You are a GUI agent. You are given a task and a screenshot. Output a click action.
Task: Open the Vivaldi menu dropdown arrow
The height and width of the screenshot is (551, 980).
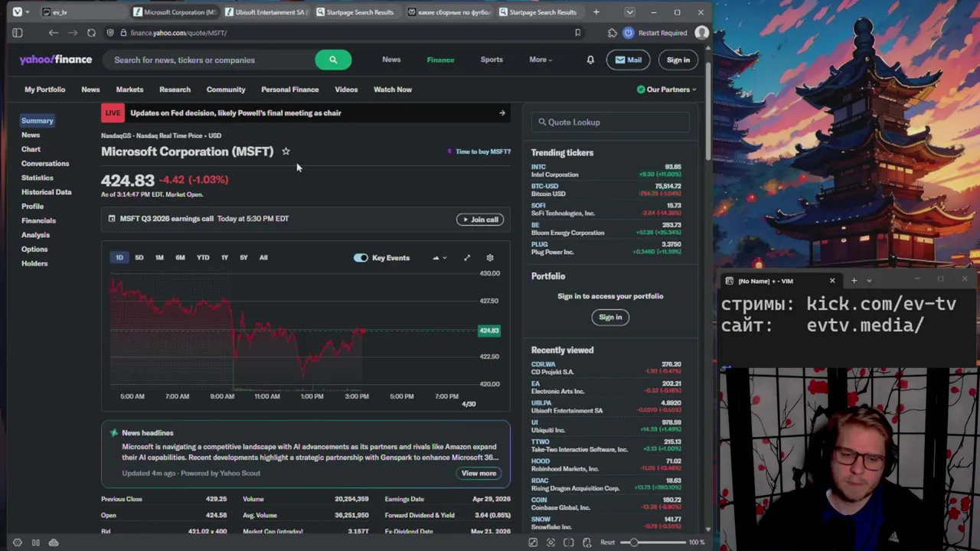point(27,12)
